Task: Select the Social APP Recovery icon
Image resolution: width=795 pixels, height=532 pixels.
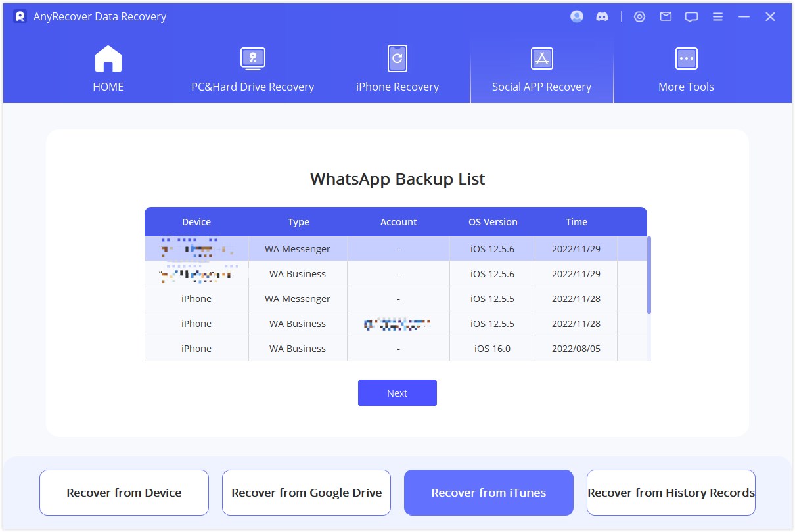Action: [x=541, y=58]
